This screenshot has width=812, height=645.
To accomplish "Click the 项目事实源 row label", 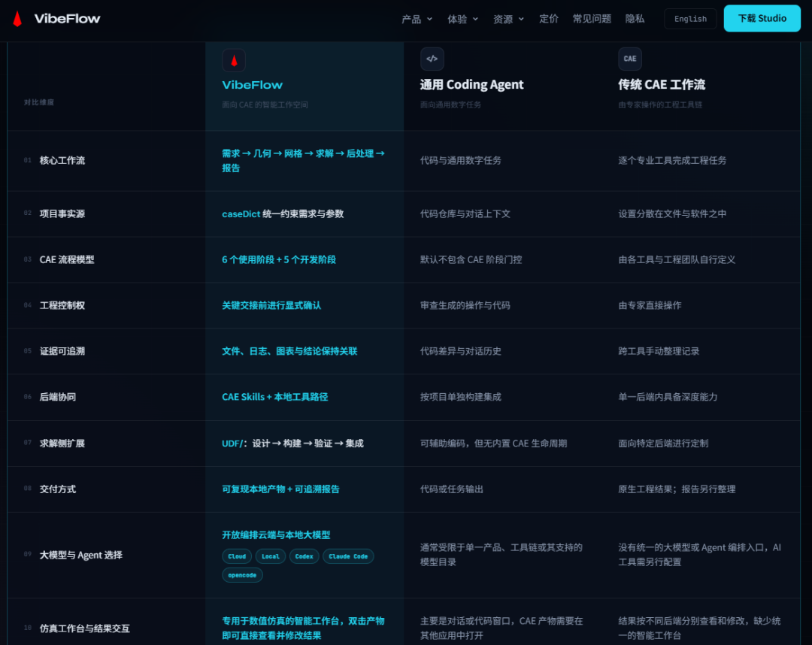I will pyautogui.click(x=62, y=213).
